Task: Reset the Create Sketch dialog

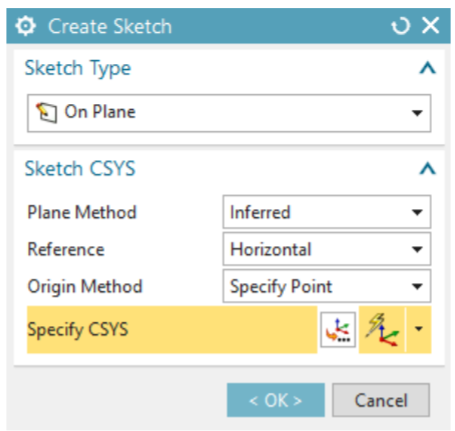Action: coord(400,26)
